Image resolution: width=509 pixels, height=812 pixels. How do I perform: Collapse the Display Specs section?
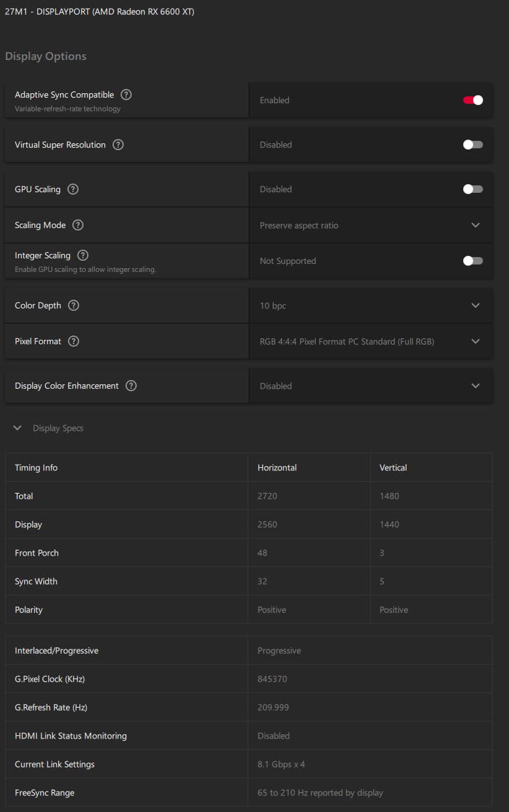pyautogui.click(x=18, y=428)
